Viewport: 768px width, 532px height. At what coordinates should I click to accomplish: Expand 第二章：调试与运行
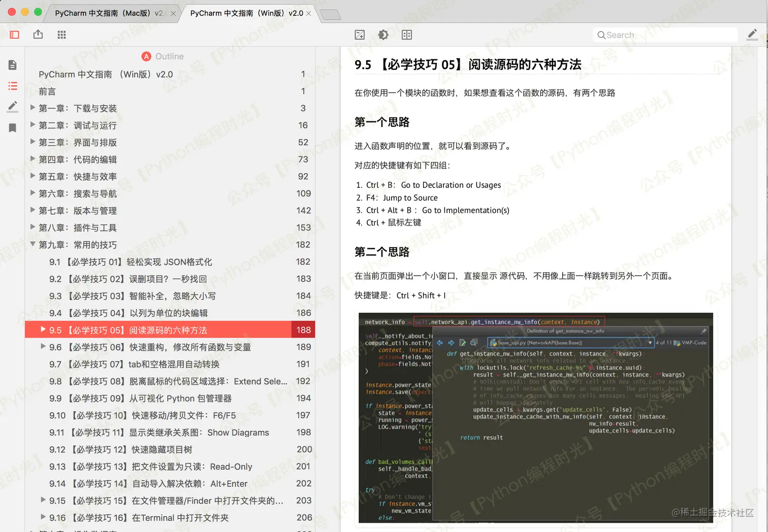coord(33,125)
